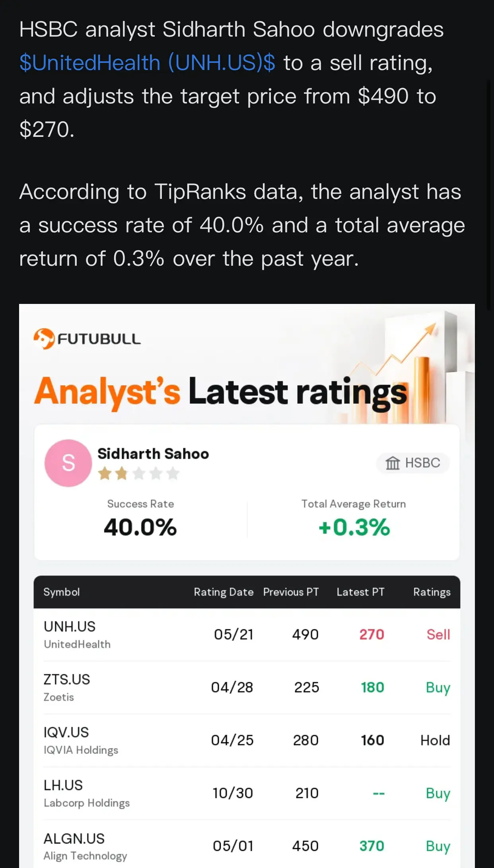Click the Hold rating for IQVIA Holdings

click(x=435, y=740)
